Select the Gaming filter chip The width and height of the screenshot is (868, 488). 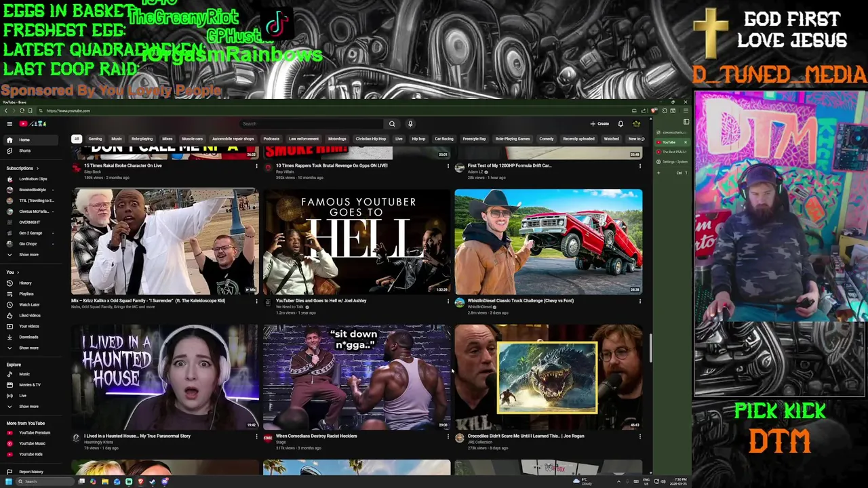click(95, 139)
